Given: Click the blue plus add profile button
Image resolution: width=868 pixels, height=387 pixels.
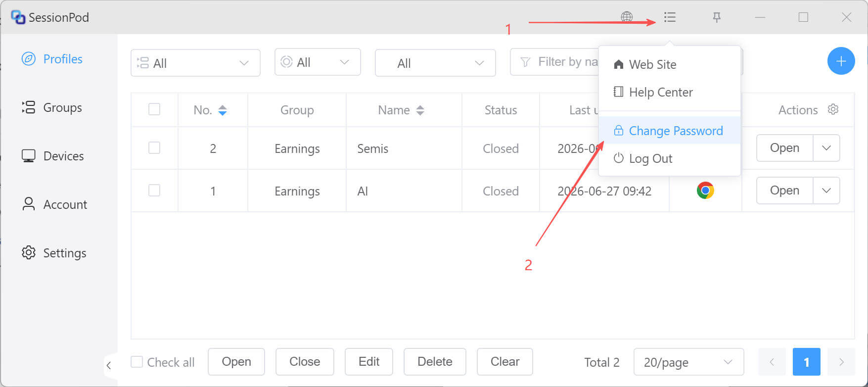Looking at the screenshot, I should [841, 61].
